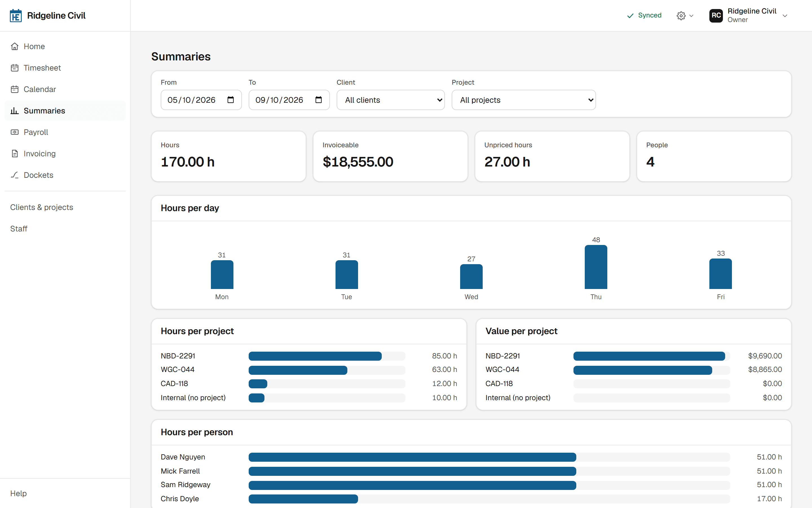Click the Wed bar in Hours per day

click(471, 277)
